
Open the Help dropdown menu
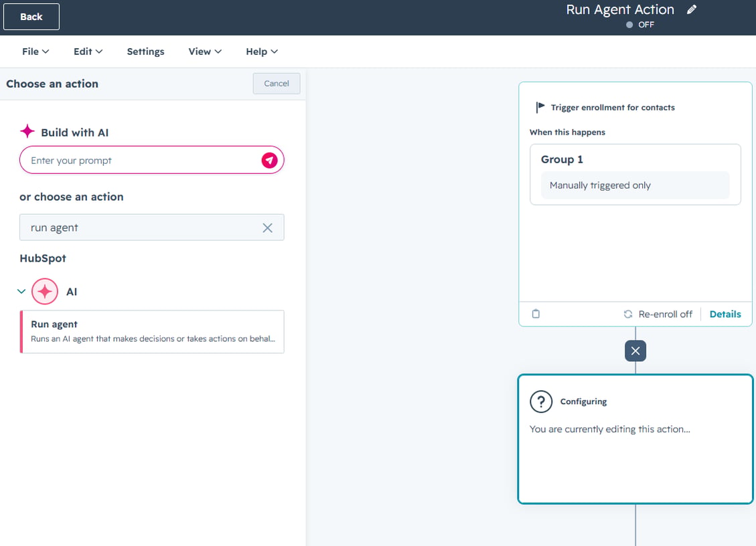click(262, 52)
